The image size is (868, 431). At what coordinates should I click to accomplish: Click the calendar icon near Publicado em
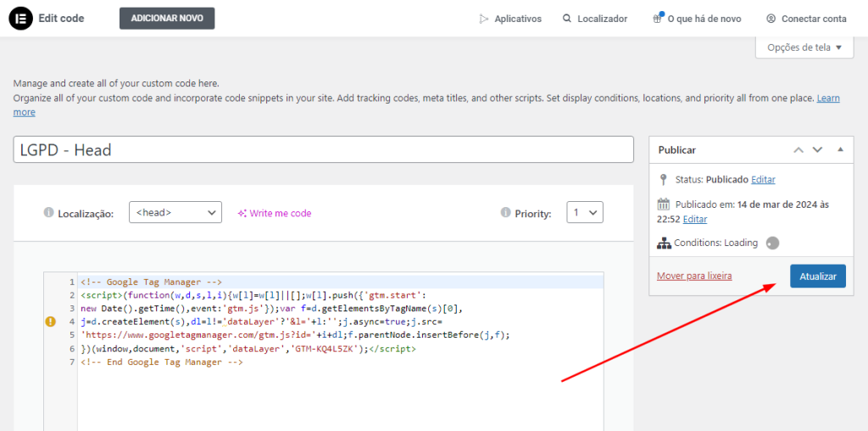tap(664, 204)
